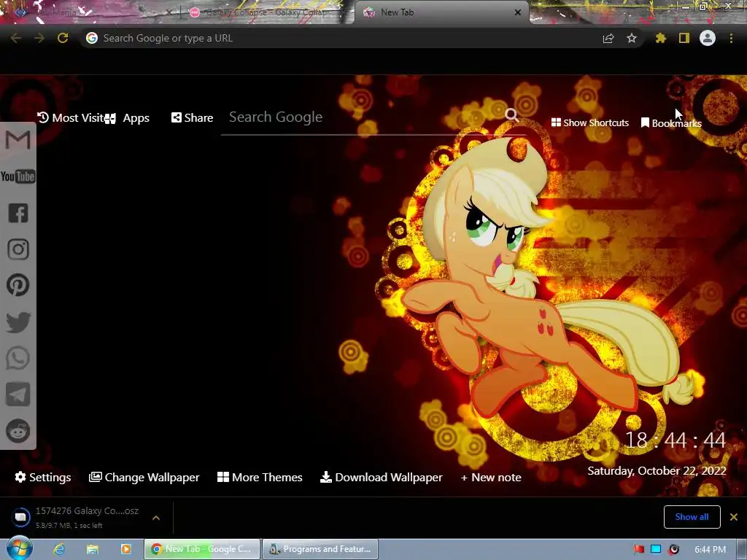Close the New Tab tab
This screenshot has width=747, height=560.
coord(518,12)
